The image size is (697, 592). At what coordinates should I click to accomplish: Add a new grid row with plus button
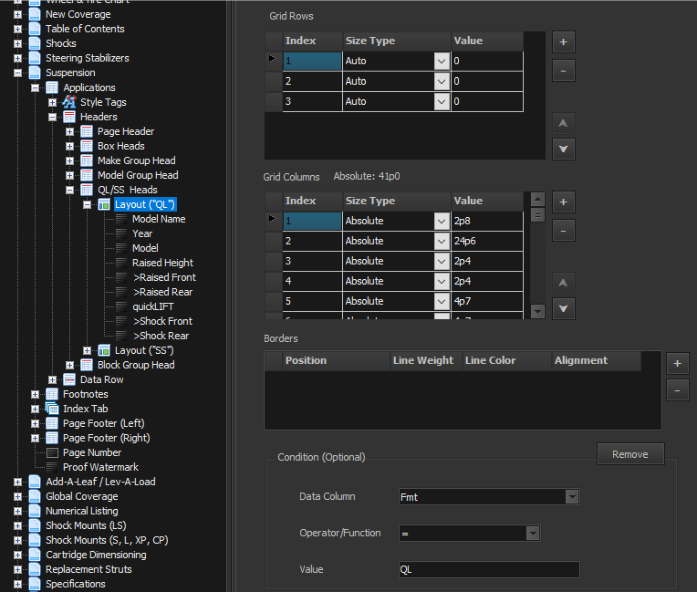[563, 42]
